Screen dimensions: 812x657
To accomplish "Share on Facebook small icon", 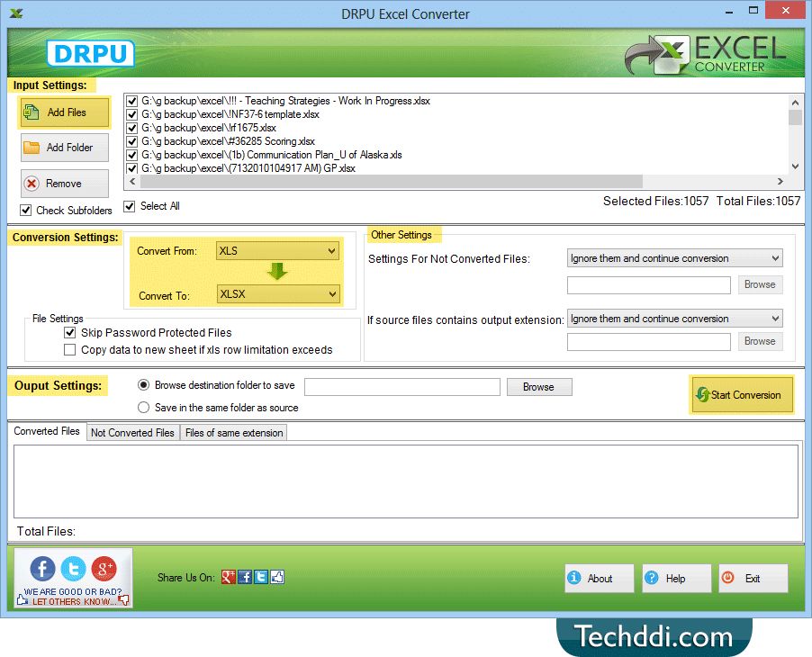I will click(245, 577).
